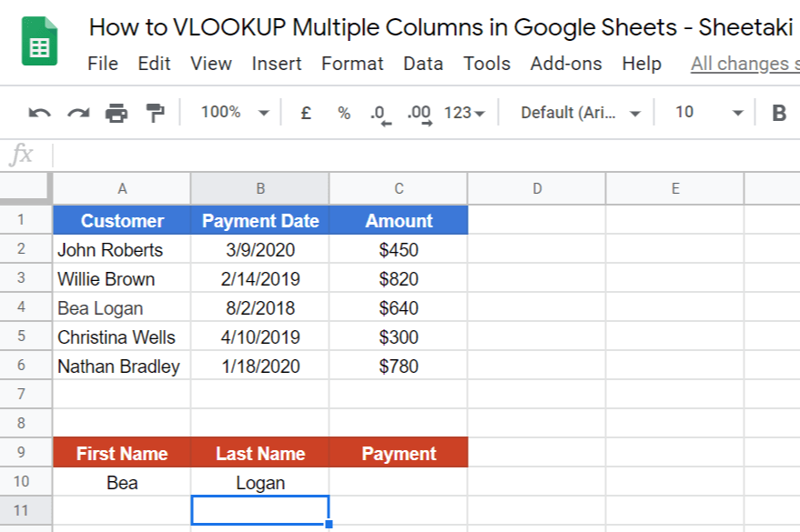
Task: Apply percent format icon
Action: (x=343, y=113)
